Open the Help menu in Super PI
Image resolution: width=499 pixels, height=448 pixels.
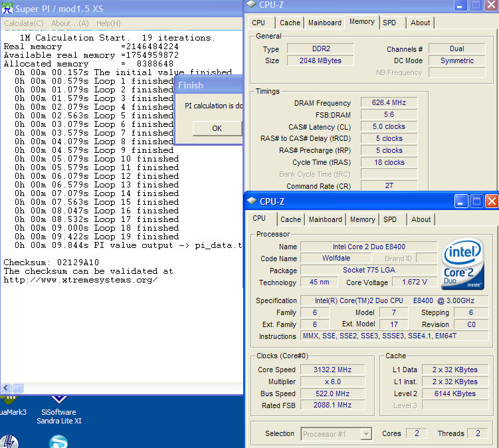tap(108, 23)
